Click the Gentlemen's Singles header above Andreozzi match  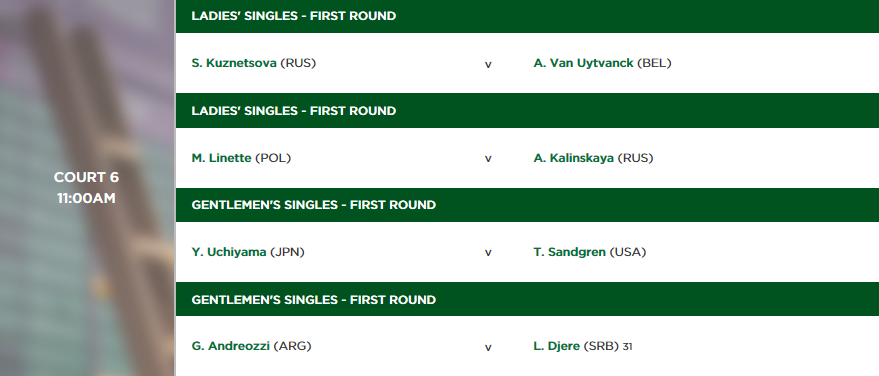[527, 299]
